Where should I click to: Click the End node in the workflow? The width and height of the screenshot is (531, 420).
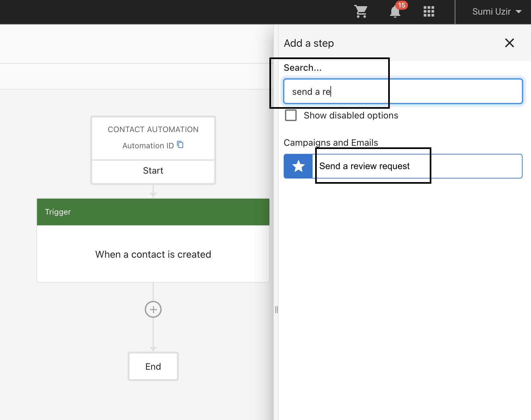pyautogui.click(x=153, y=366)
